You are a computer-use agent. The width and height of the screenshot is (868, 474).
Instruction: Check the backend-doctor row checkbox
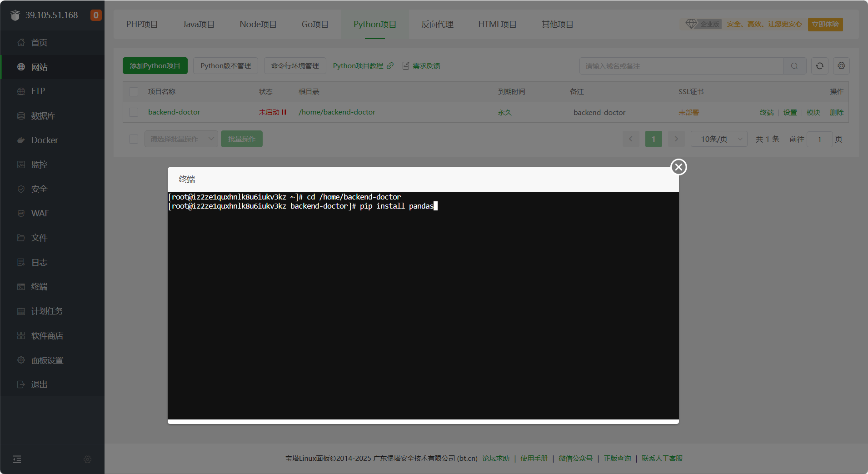134,112
